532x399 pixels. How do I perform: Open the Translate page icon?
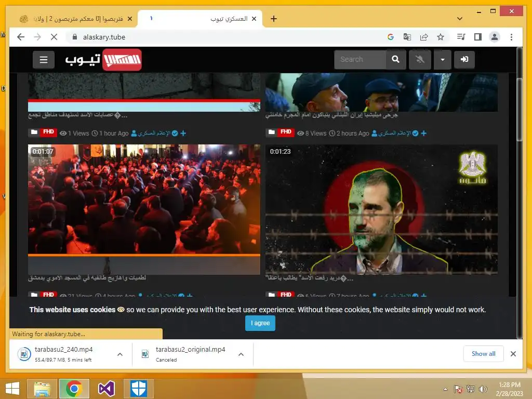click(x=407, y=37)
